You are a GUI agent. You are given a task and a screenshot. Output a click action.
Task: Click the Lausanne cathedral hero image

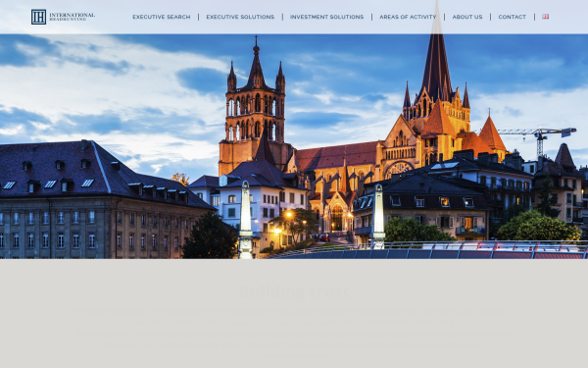(294, 146)
